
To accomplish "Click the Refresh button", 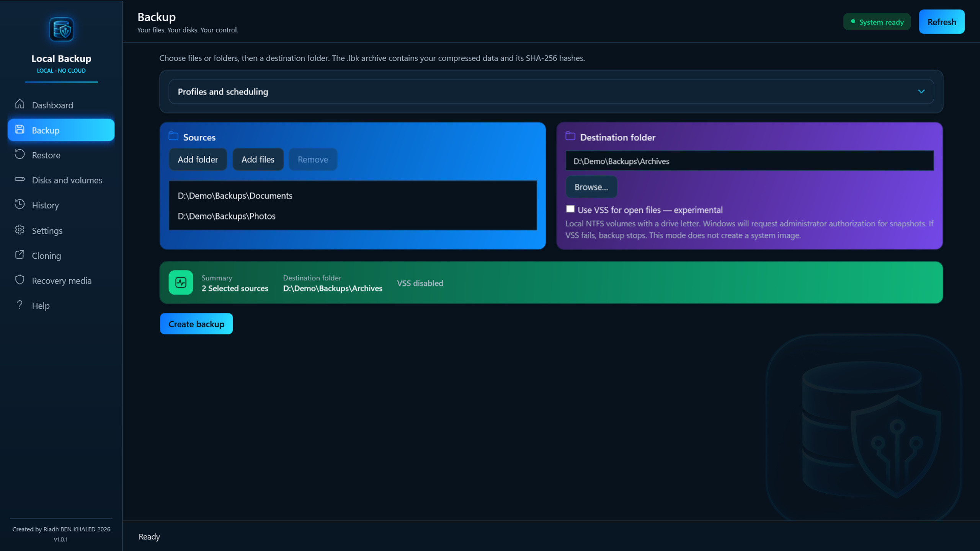I will 941,22.
